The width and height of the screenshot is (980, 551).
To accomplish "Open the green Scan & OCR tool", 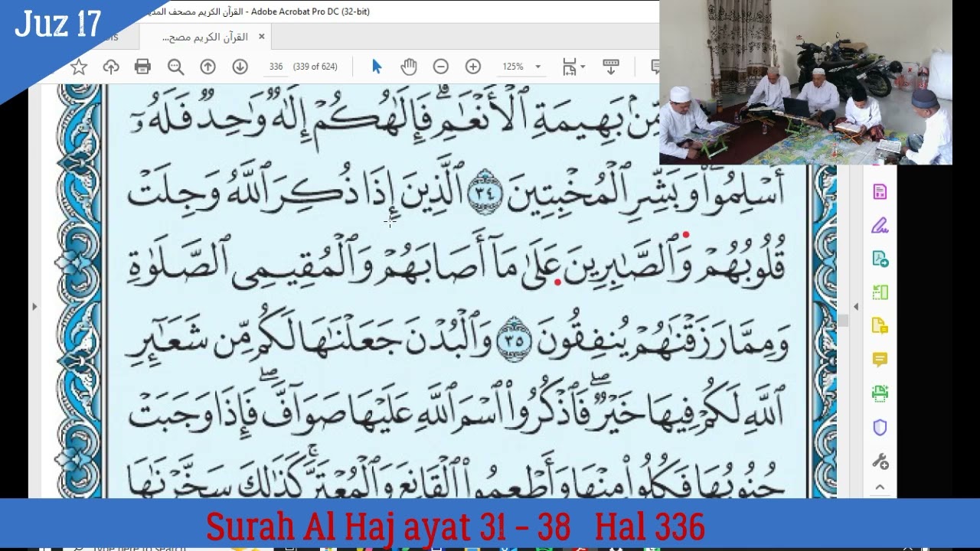I will [x=880, y=393].
